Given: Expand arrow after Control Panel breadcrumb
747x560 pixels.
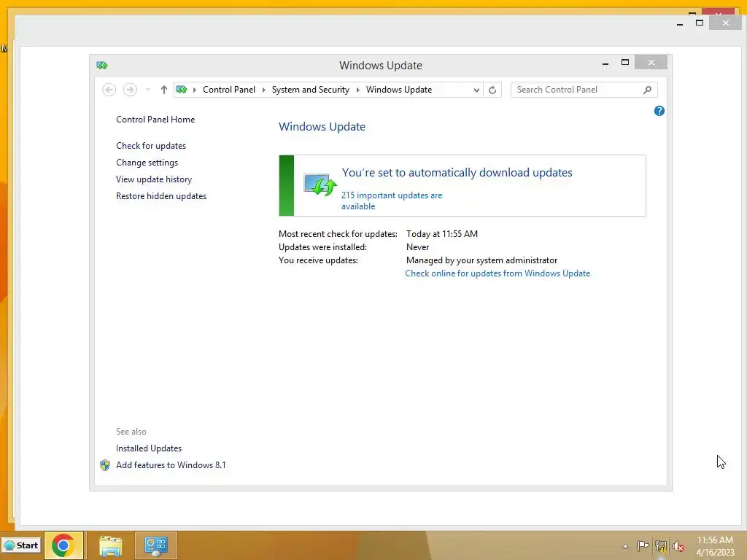Looking at the screenshot, I should (x=264, y=90).
